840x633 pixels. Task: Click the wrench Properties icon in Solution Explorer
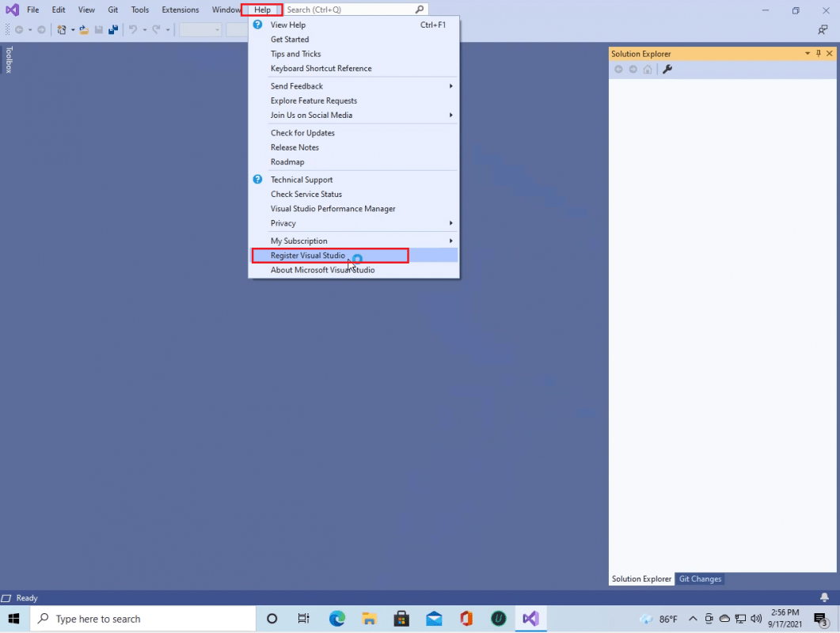[667, 69]
